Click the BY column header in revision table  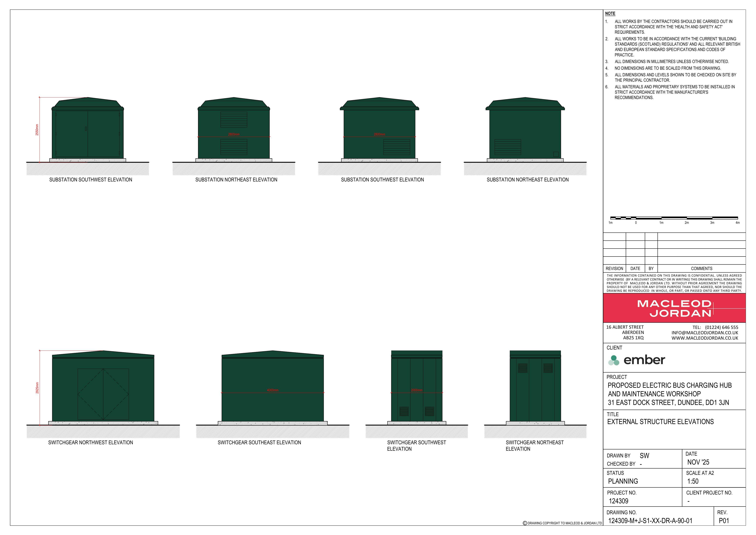pos(651,269)
